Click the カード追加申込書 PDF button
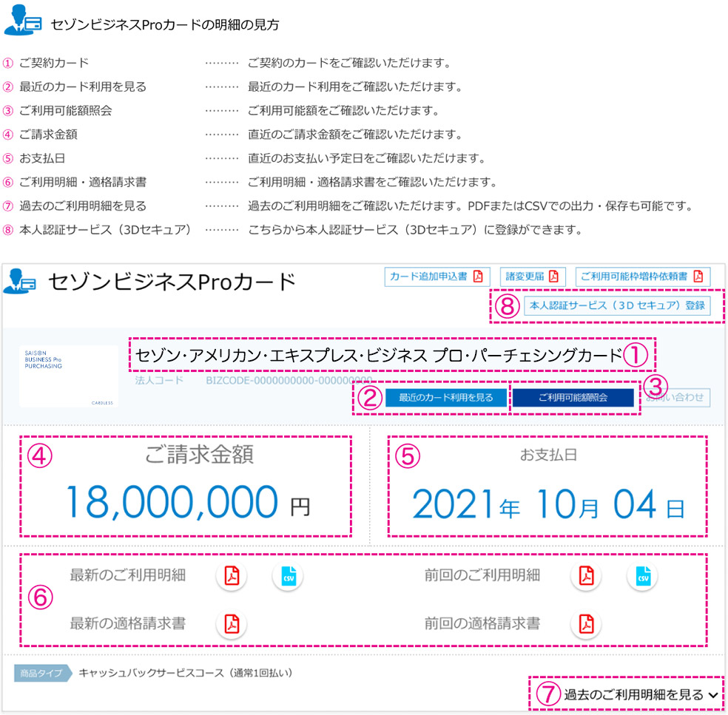728x715 pixels. pos(437,277)
